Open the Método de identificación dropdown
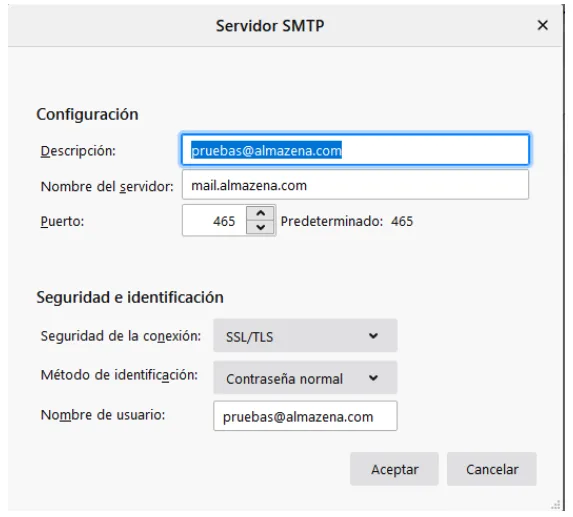573x517 pixels. [305, 377]
